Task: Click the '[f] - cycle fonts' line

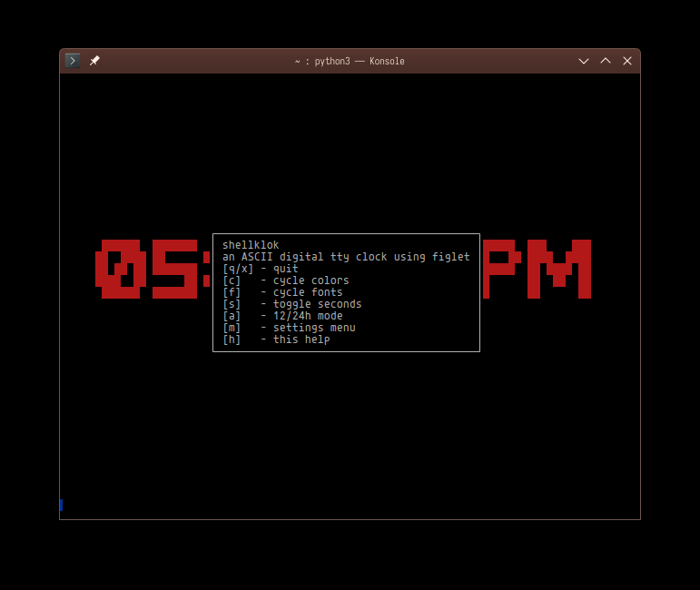Action: point(282,292)
